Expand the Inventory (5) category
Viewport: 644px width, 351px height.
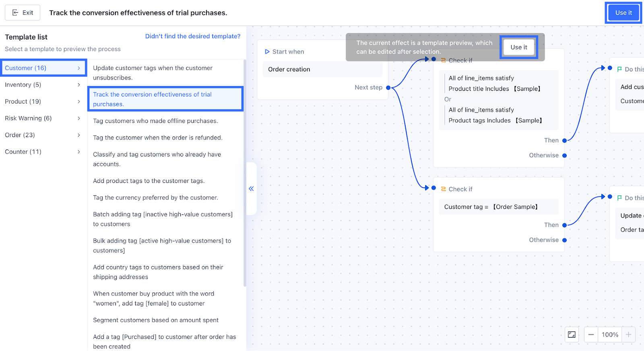42,85
